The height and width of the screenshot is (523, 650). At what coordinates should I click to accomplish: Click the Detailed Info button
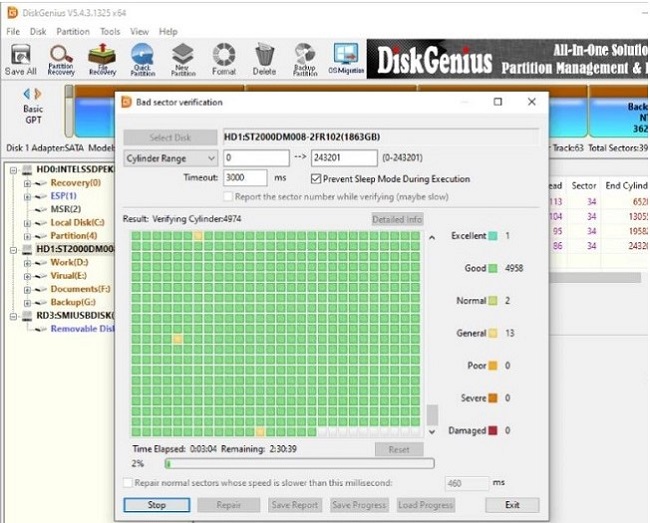pos(397,219)
